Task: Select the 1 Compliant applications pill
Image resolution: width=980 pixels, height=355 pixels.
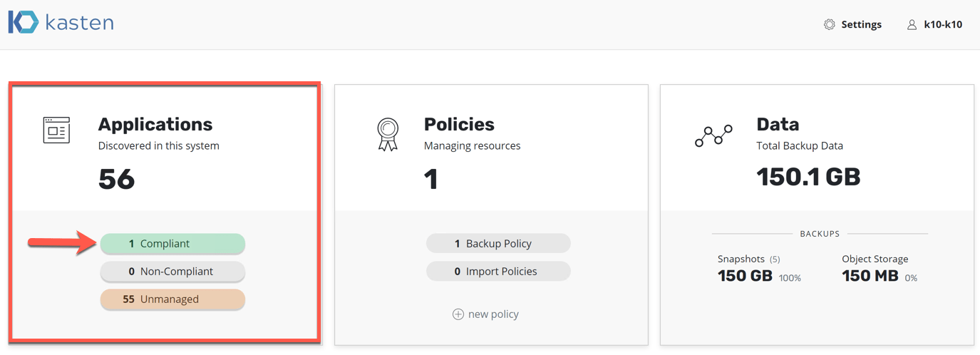Action: tap(172, 244)
